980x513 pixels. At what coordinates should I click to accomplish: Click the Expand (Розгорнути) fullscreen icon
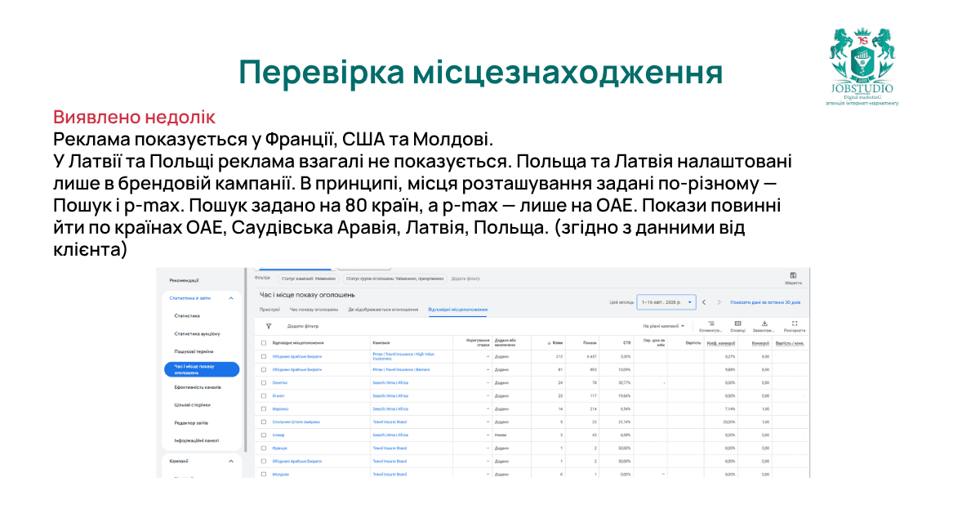[x=794, y=323]
